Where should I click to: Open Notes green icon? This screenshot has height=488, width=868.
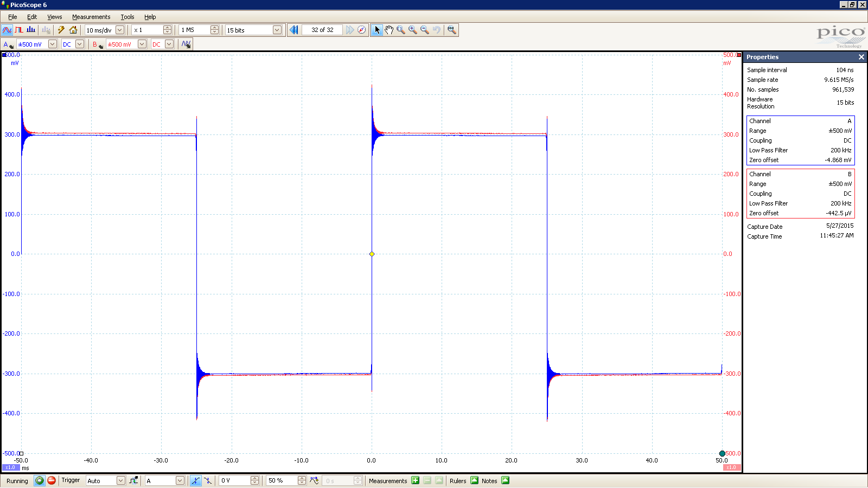(x=506, y=480)
